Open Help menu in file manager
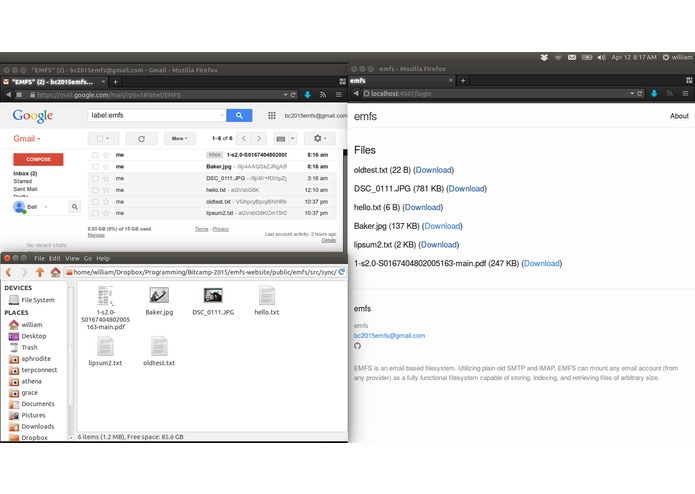 tap(103, 258)
